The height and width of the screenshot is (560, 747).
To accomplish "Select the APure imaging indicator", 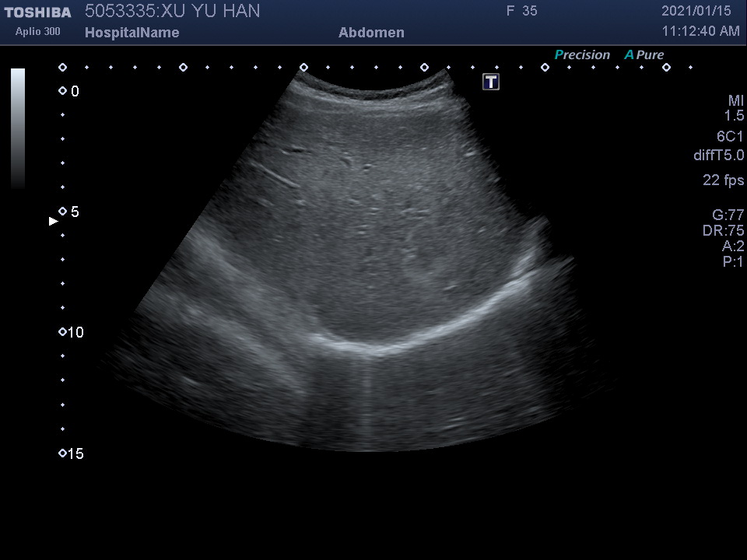I will [644, 55].
